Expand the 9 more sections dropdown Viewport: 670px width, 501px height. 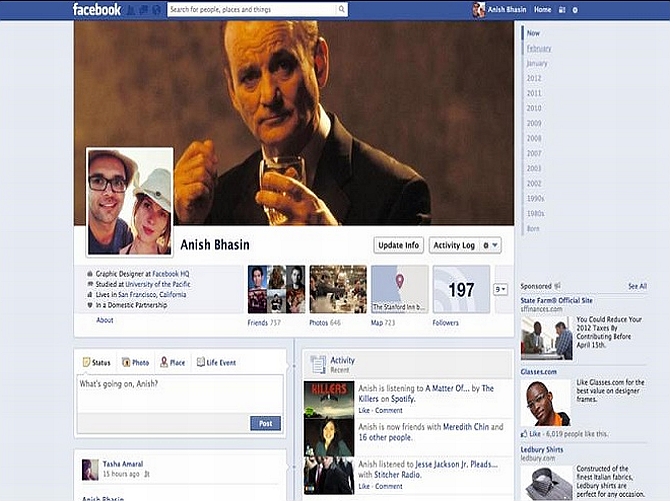500,289
